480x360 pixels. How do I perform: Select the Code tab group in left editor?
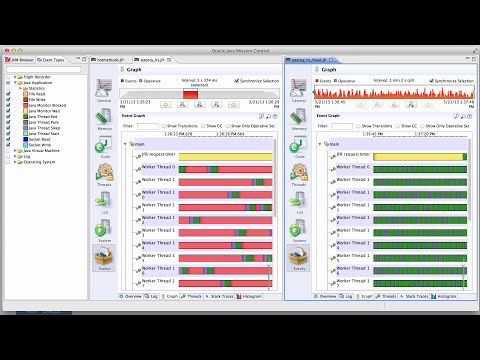(104, 145)
